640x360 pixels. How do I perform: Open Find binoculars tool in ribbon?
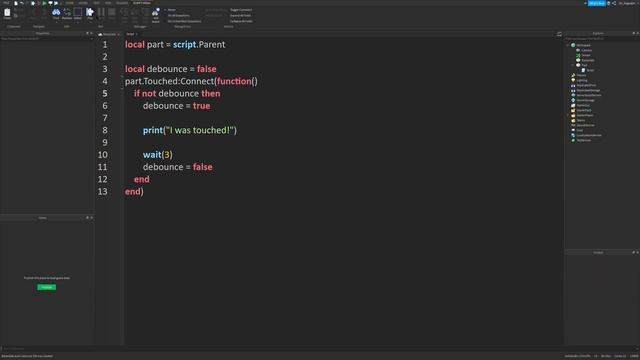(56, 13)
